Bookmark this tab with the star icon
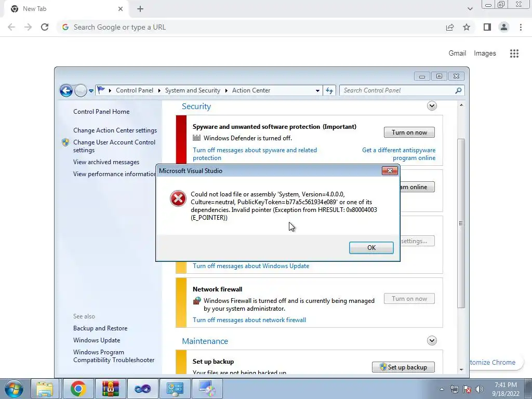This screenshot has height=399, width=532. [x=467, y=27]
